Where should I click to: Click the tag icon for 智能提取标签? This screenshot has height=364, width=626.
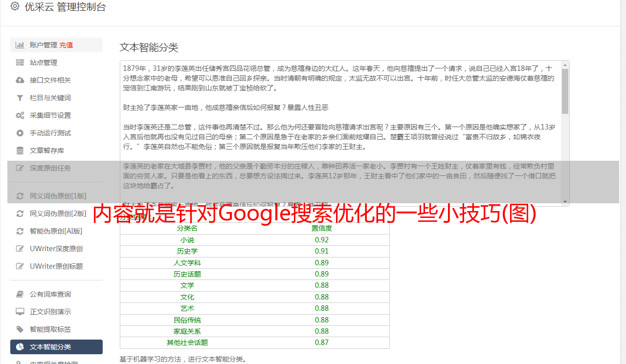pyautogui.click(x=20, y=329)
